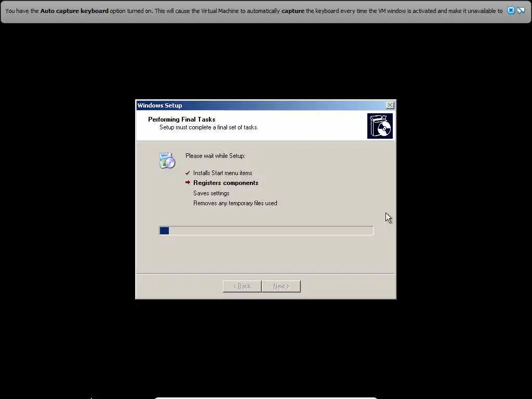Viewport: 532px width, 399px height.
Task: Select 'Removes any temporary files used' text
Action: pyautogui.click(x=235, y=203)
